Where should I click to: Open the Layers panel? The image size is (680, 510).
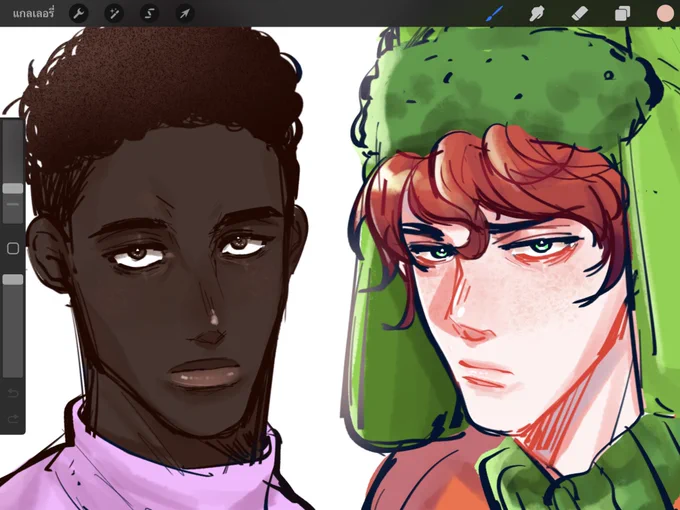(622, 13)
